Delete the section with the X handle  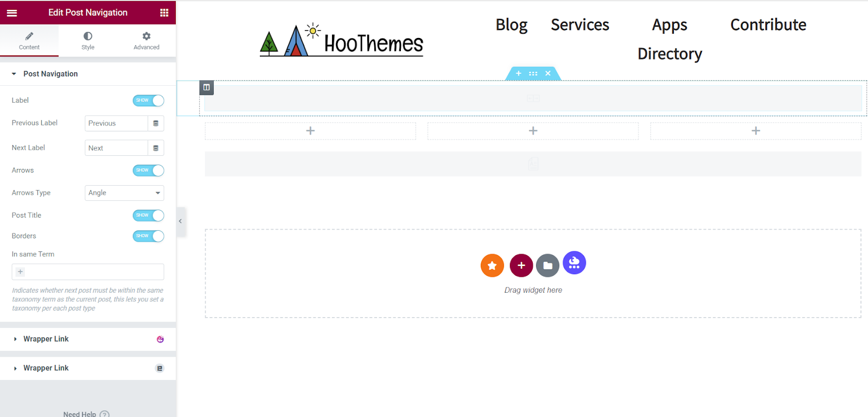click(x=548, y=73)
